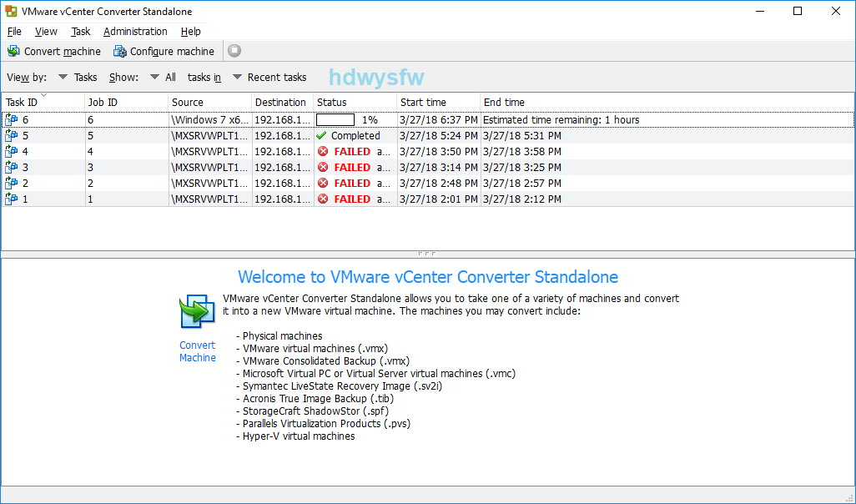
Task: Select the task icon for Task ID 2
Action: (12, 183)
